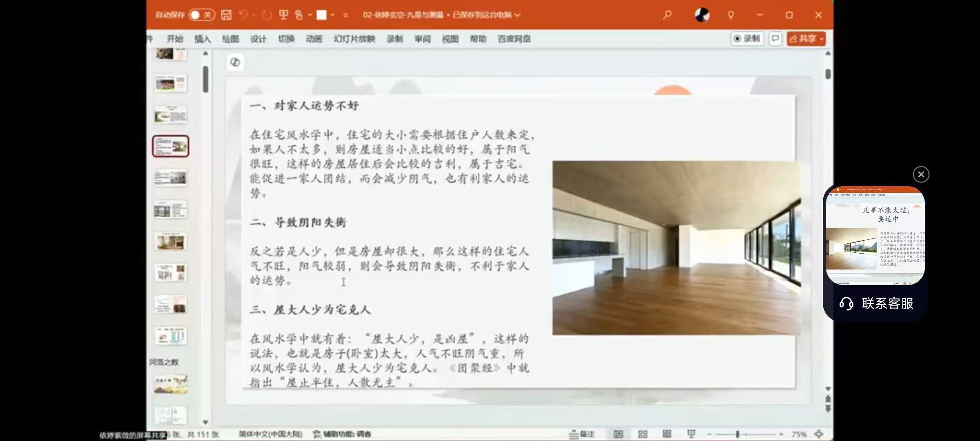The width and height of the screenshot is (980, 441).
Task: Click the search magnifier icon
Action: pos(667,15)
